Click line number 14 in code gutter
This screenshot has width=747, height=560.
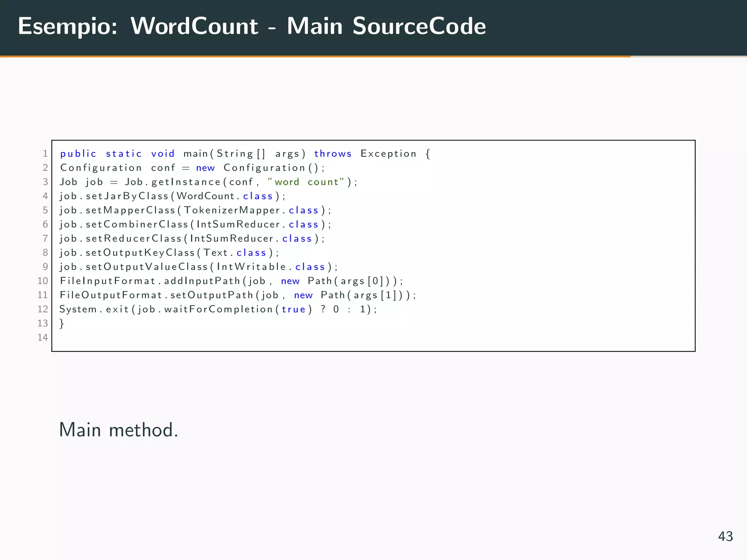point(43,337)
